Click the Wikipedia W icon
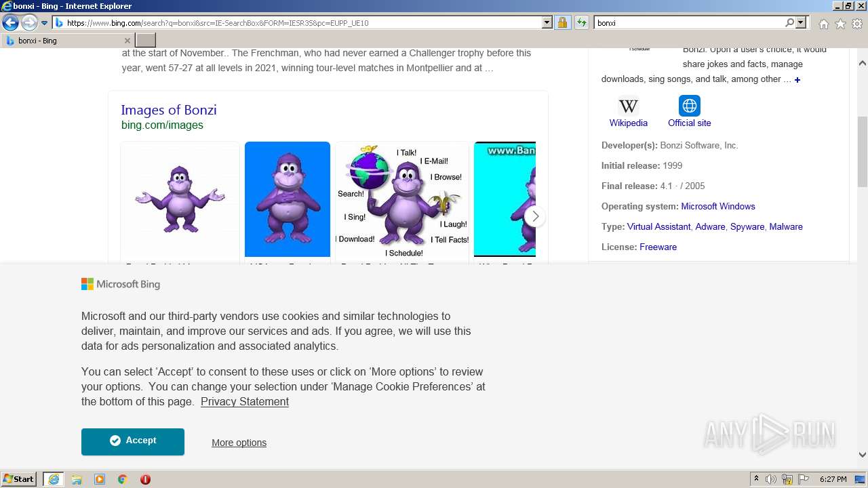This screenshot has width=868, height=488. (629, 106)
